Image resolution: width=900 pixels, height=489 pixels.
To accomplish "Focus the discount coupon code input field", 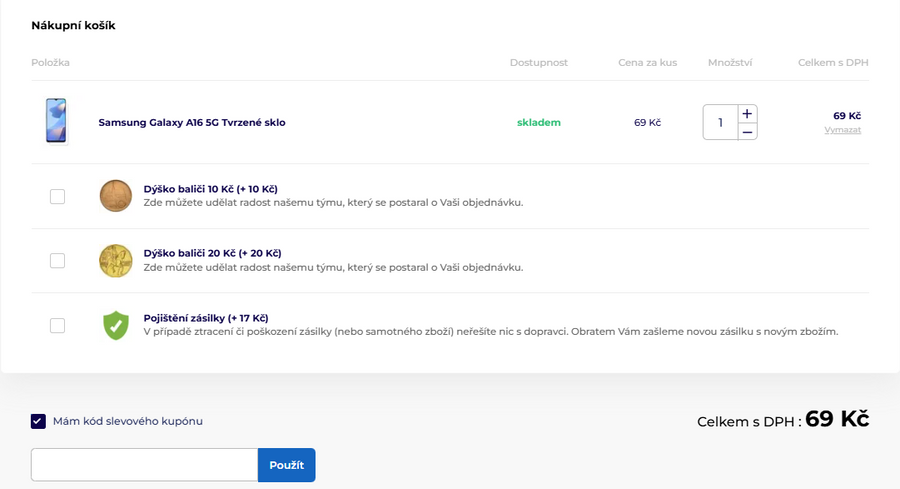I will coord(144,465).
